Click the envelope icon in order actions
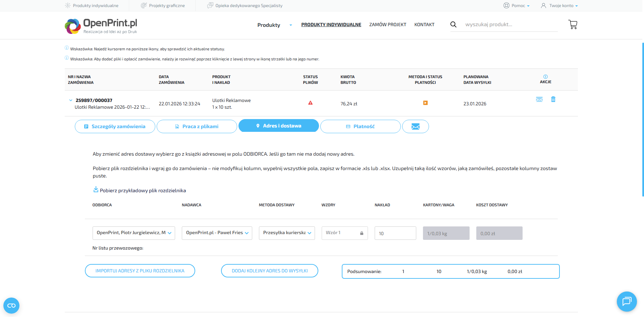The image size is (644, 317). (x=539, y=99)
